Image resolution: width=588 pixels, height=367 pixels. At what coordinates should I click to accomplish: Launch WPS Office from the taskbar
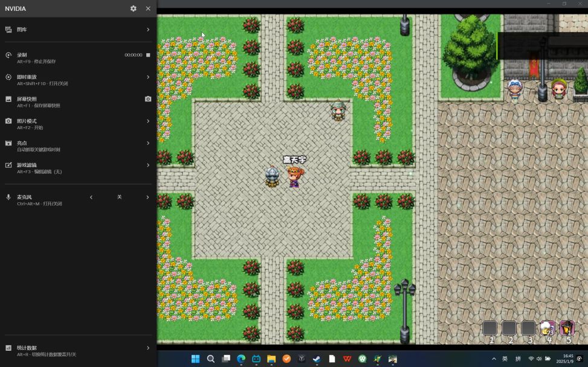(347, 359)
